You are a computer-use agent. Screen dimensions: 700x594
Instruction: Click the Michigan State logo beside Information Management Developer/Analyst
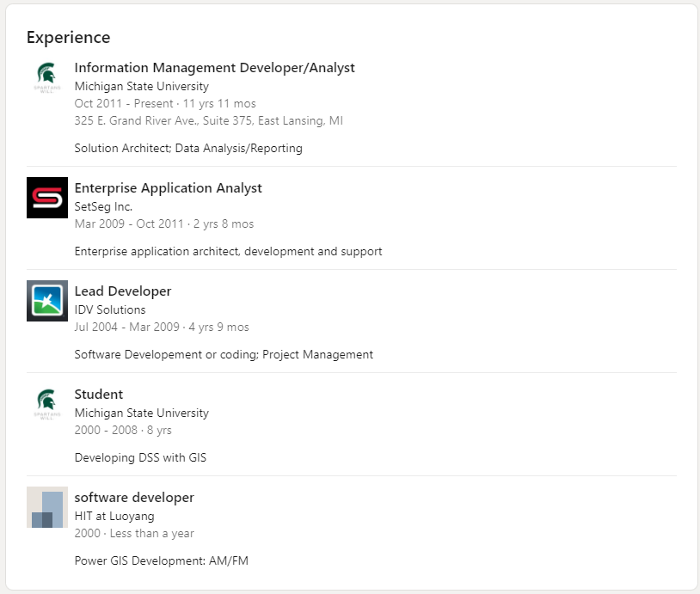point(47,77)
